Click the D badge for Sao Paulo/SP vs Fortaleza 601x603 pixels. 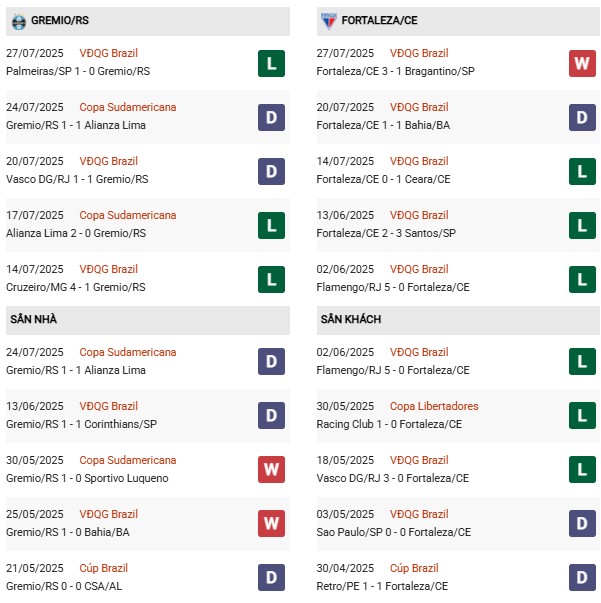[x=582, y=524]
